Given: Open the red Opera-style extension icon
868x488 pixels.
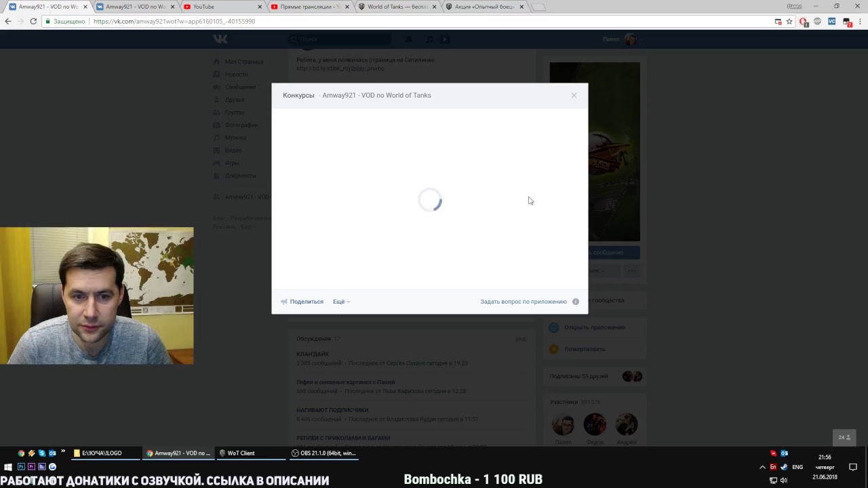Looking at the screenshot, I should (804, 22).
